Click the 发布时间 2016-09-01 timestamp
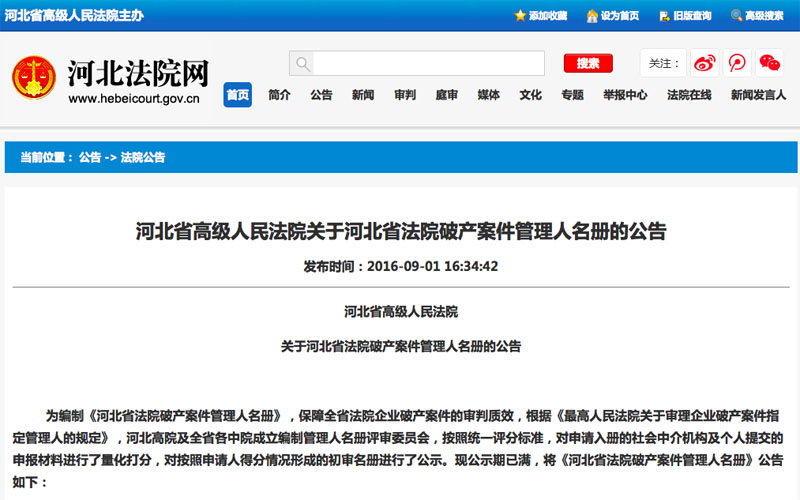 coord(401,266)
